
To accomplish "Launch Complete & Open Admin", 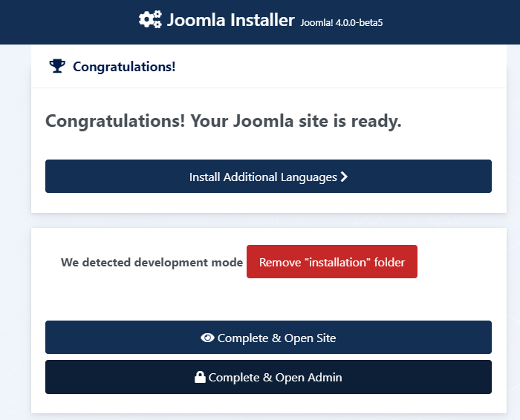I will 268,377.
